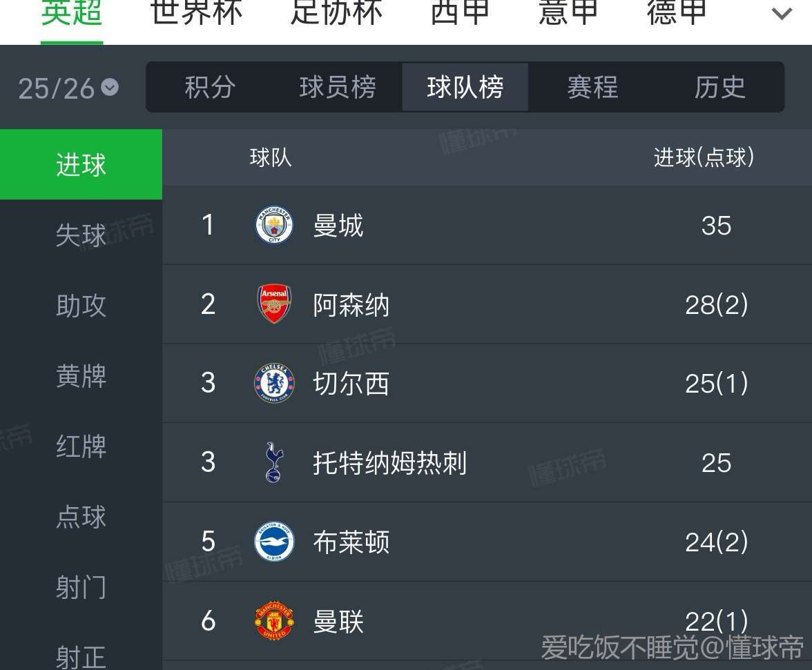Select 点球 in the sidebar
Image resolution: width=812 pixels, height=670 pixels.
[x=81, y=517]
